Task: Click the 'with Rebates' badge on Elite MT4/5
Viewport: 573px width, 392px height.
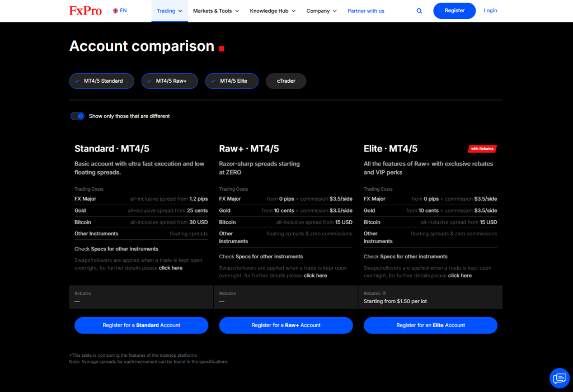Action: 482,148
